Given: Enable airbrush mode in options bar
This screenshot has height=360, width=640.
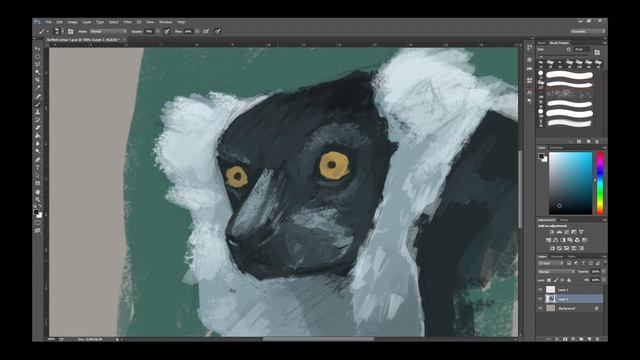Looking at the screenshot, I should tap(206, 31).
